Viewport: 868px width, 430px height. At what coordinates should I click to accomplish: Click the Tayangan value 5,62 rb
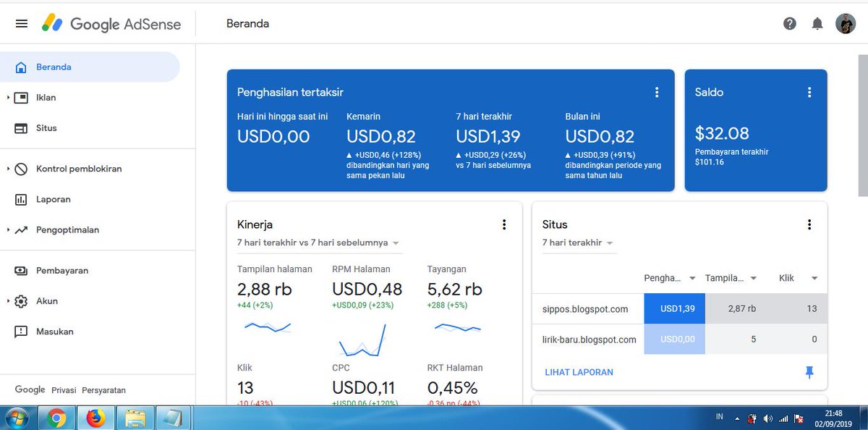(x=455, y=289)
